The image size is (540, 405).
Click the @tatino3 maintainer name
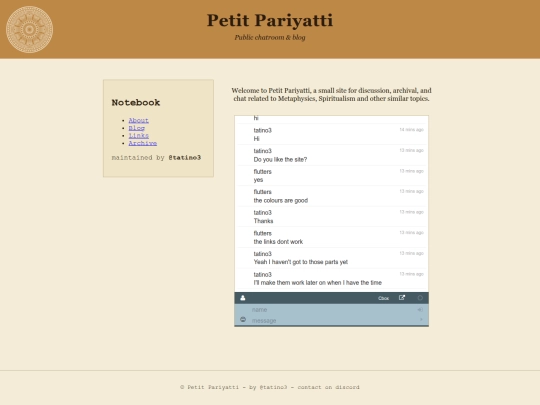(x=185, y=157)
